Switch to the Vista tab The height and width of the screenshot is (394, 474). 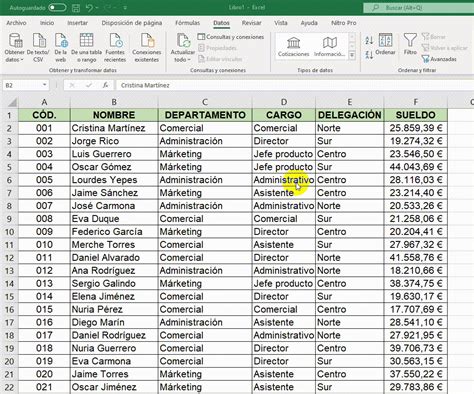(281, 23)
